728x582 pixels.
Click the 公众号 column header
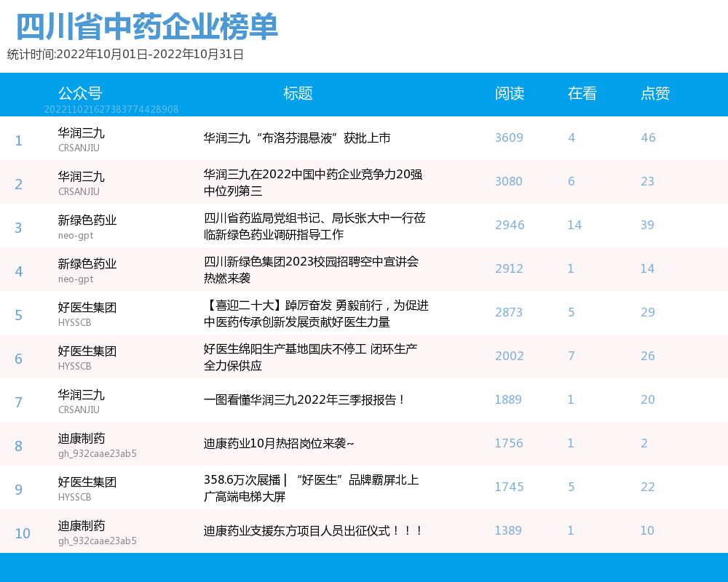tap(80, 93)
